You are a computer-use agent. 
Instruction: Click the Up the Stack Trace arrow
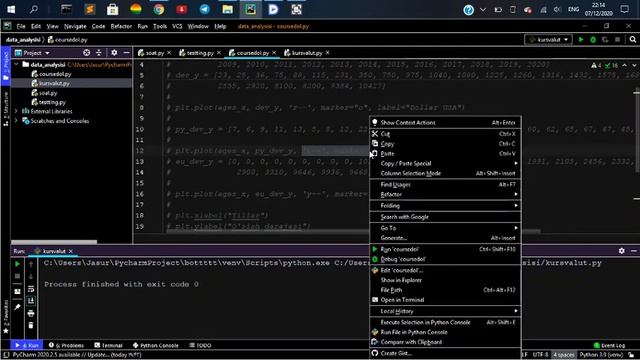tap(31, 264)
